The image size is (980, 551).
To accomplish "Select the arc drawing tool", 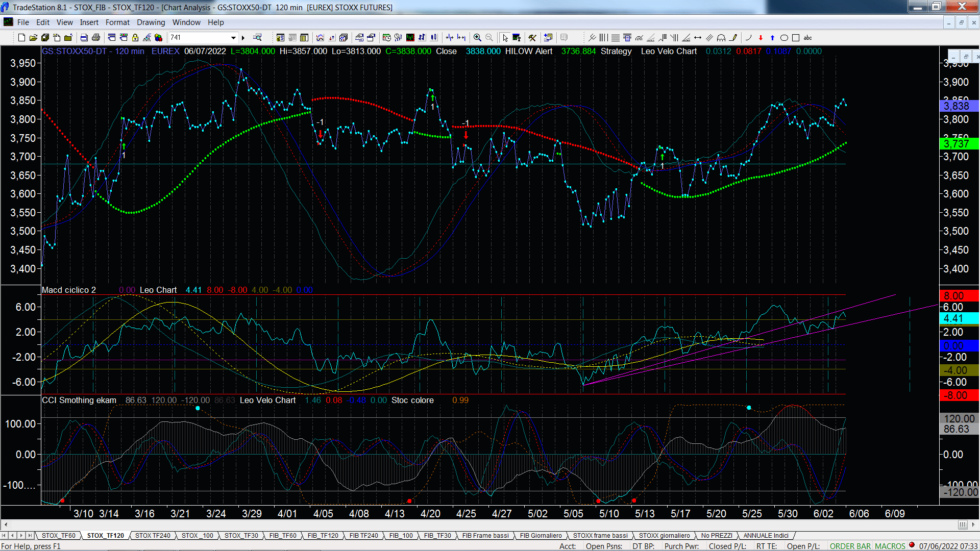I will coord(749,38).
